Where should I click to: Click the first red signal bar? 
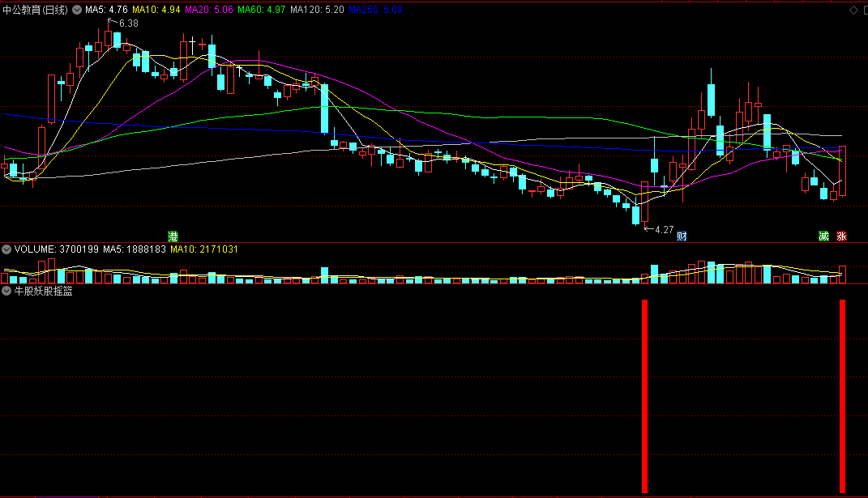click(x=644, y=396)
